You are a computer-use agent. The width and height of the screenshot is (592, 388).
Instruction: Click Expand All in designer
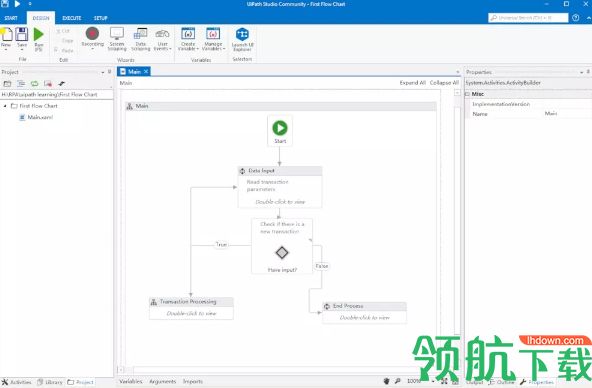click(413, 83)
